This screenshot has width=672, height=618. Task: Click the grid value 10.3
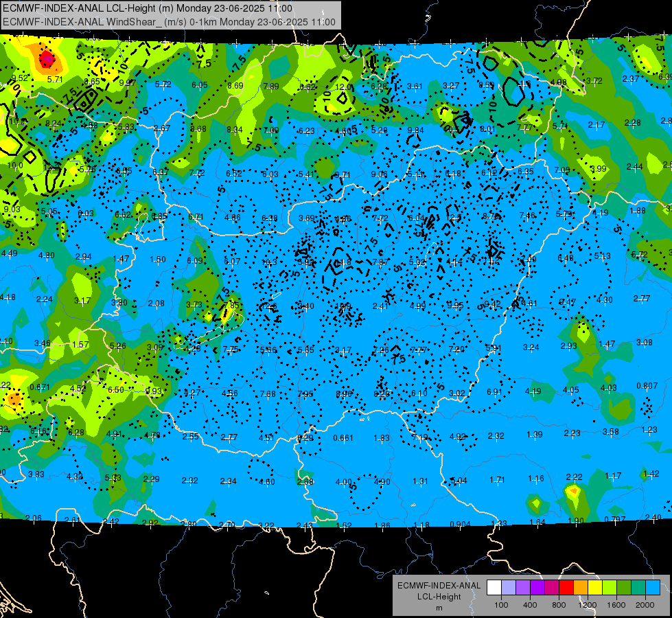click(269, 262)
